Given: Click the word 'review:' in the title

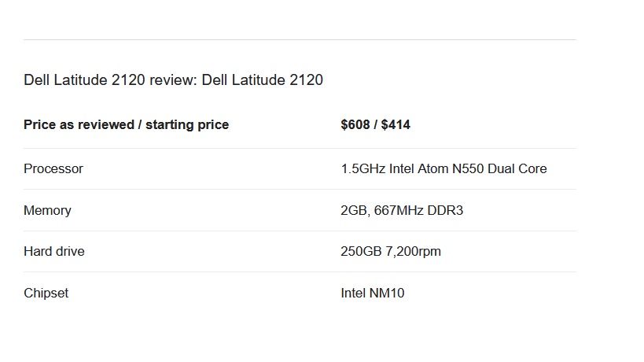Looking at the screenshot, I should point(173,79).
